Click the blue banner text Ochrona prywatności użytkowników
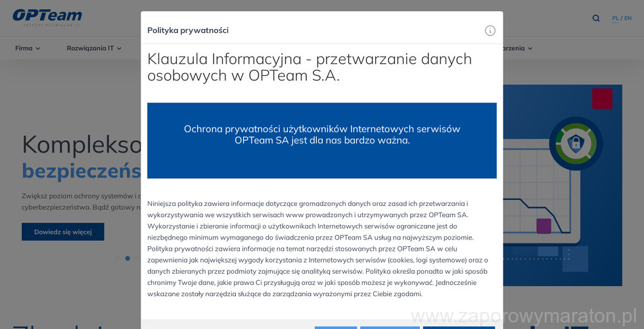Viewport: 644px width, 329px height. coord(322,134)
